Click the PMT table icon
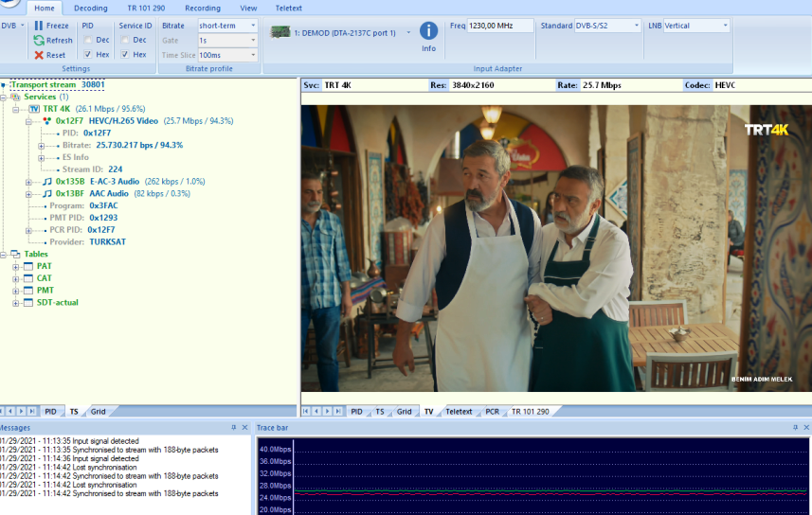This screenshot has width=812, height=515. tap(28, 291)
